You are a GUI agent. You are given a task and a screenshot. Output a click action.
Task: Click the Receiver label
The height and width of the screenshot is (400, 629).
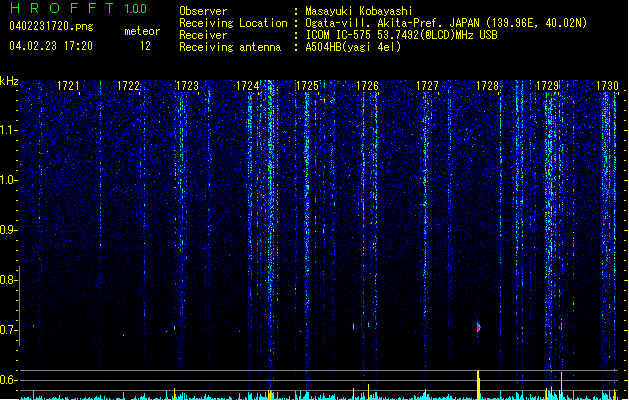pos(203,35)
